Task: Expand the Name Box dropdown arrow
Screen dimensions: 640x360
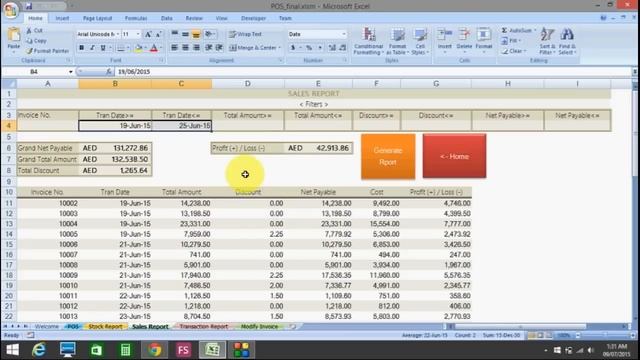Action: pos(71,72)
